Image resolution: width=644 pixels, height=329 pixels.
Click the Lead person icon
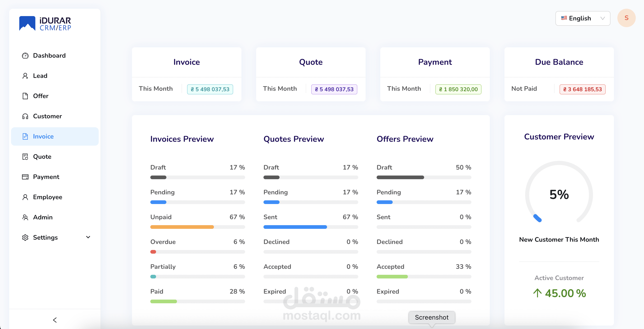tap(25, 76)
